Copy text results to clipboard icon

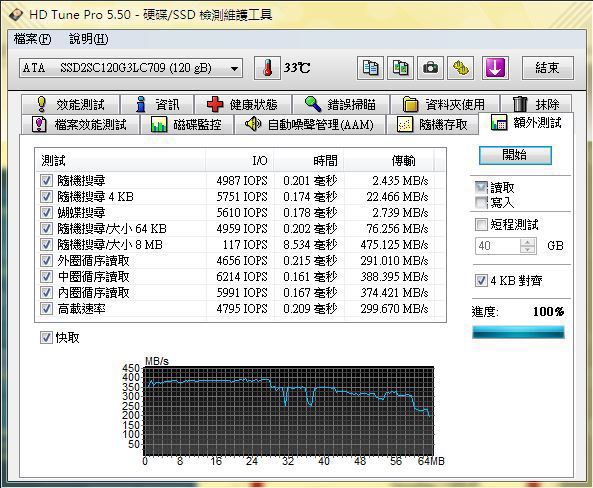(x=370, y=68)
